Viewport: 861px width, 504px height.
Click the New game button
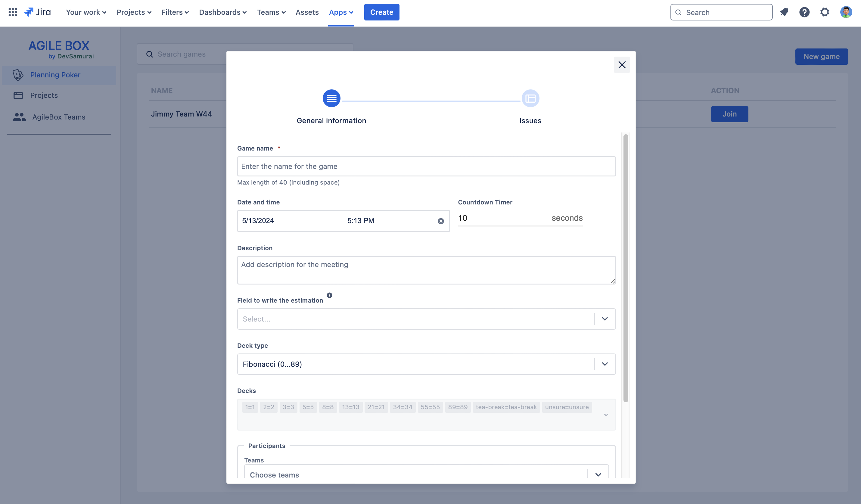pos(821,56)
